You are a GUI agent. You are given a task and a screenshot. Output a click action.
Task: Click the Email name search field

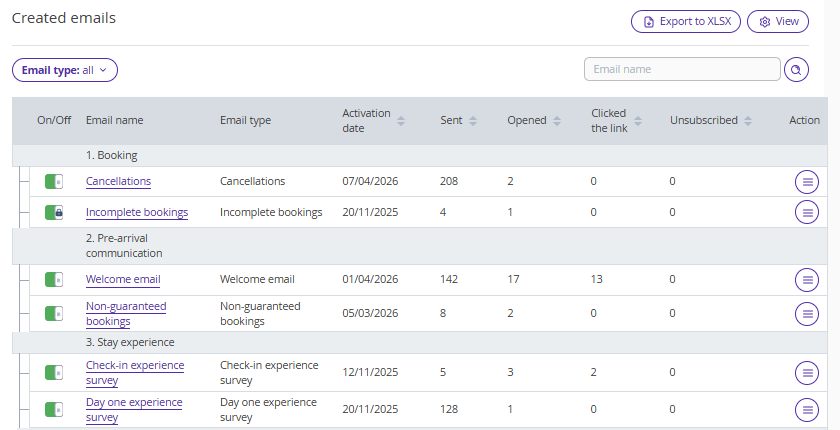[x=681, y=69]
